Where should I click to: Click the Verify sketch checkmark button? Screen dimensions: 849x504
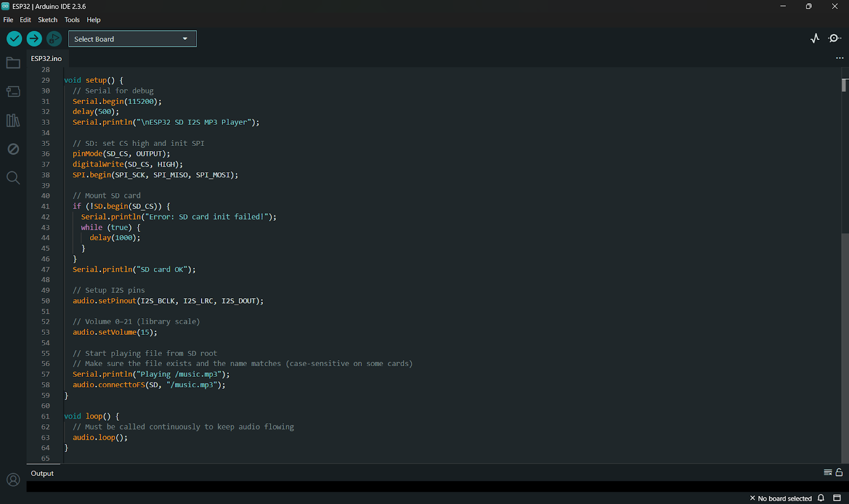[14, 39]
